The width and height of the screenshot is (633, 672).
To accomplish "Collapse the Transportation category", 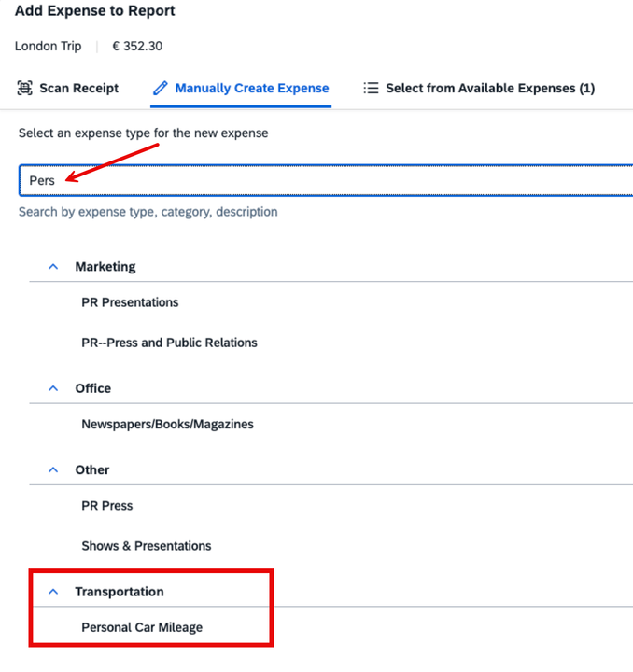I will click(53, 592).
